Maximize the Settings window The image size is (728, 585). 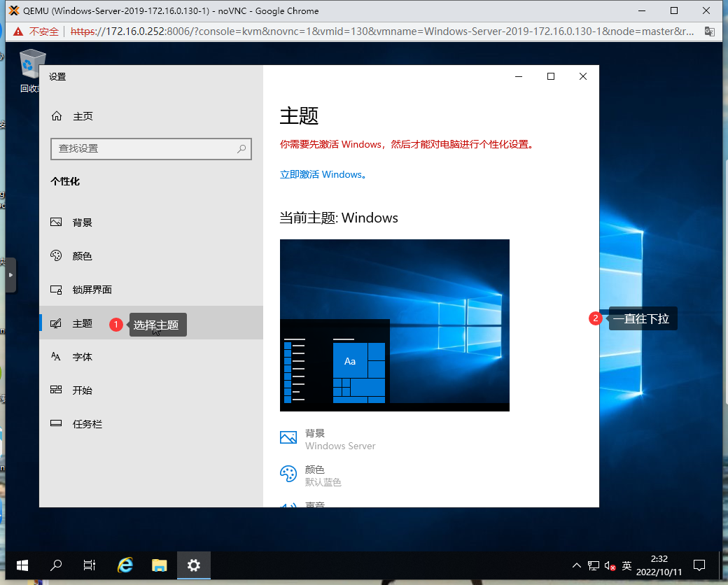coord(551,76)
